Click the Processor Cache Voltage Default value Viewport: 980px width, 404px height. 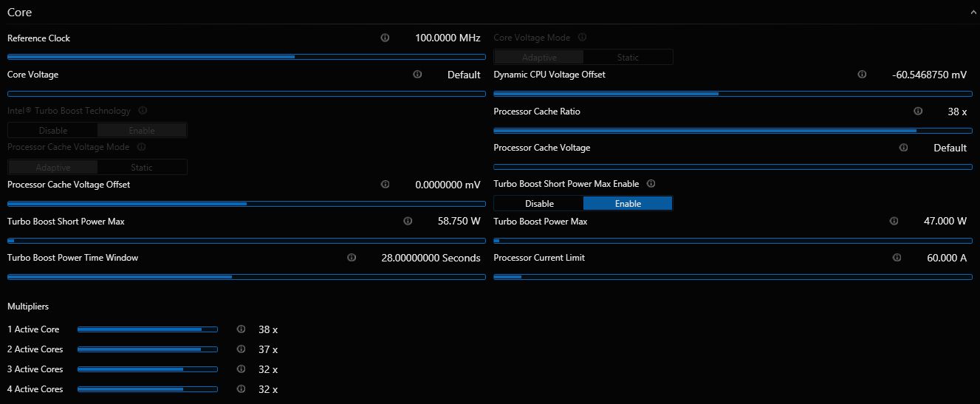pyautogui.click(x=950, y=148)
